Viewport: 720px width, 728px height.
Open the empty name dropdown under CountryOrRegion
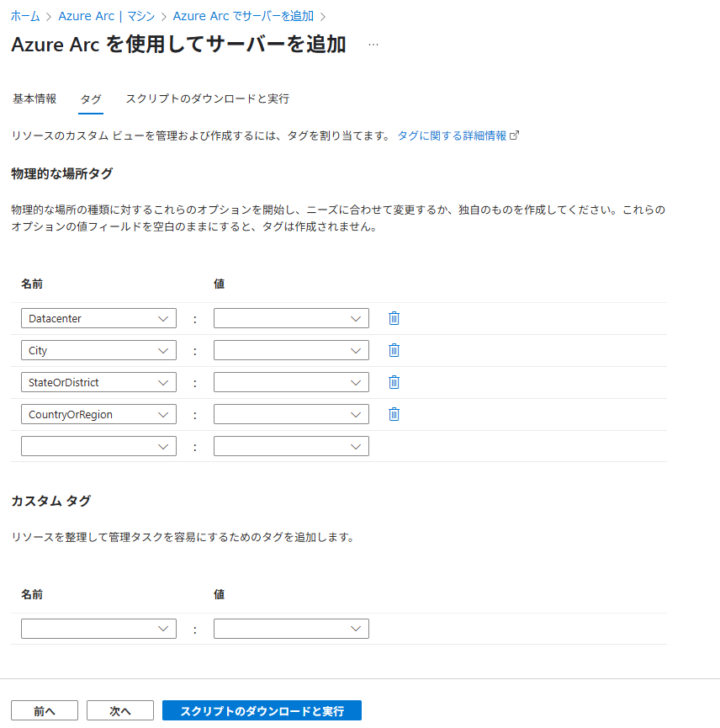point(98,446)
